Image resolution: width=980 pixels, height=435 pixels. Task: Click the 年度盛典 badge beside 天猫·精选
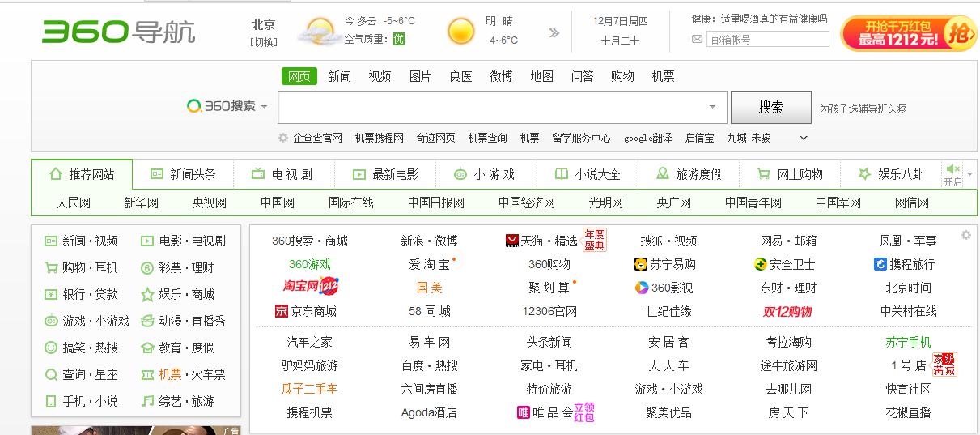pos(595,241)
